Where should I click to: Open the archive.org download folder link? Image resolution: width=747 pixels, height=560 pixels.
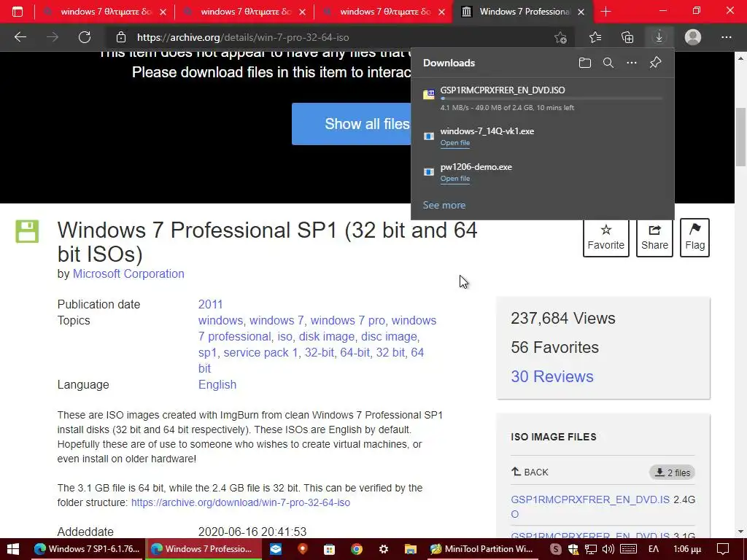(x=241, y=502)
